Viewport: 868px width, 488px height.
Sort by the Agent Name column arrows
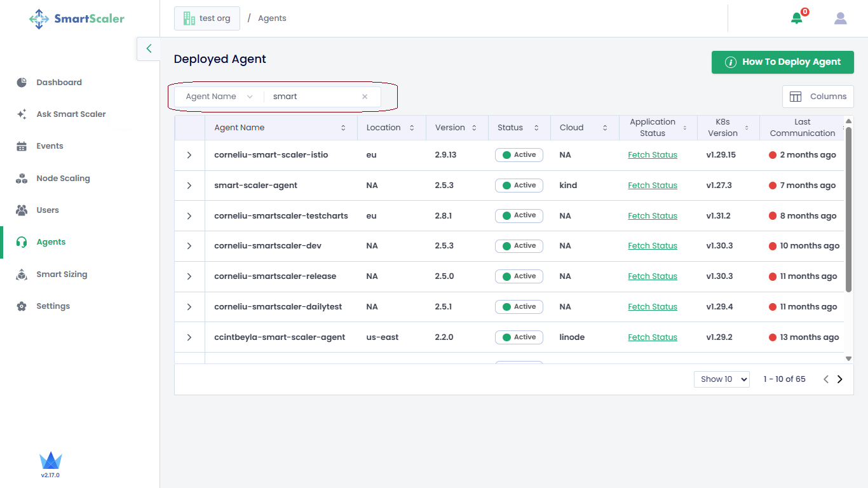[x=343, y=128]
